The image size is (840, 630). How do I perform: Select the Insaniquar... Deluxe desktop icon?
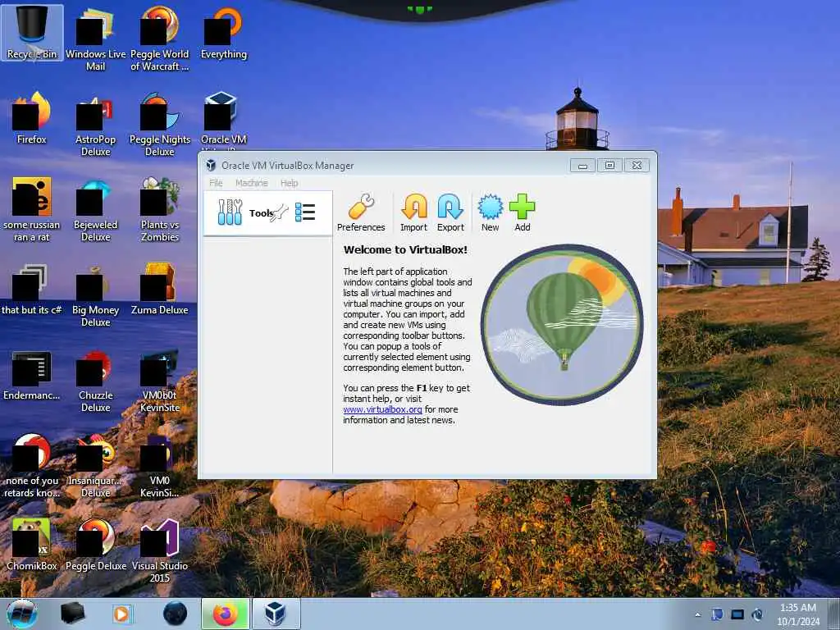[95, 466]
